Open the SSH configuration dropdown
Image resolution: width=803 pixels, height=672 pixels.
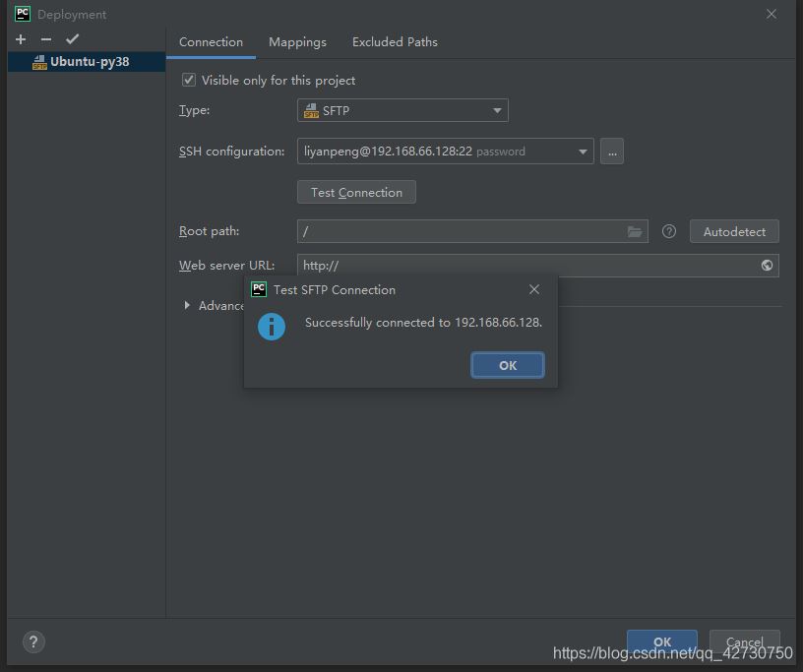coord(445,152)
